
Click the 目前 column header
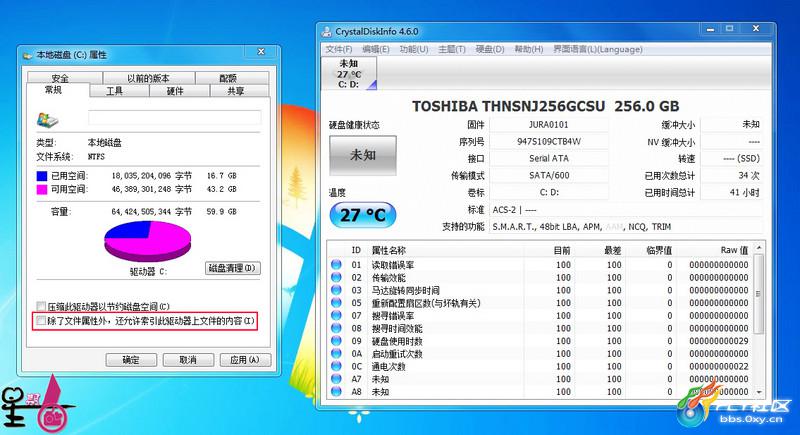coord(562,250)
